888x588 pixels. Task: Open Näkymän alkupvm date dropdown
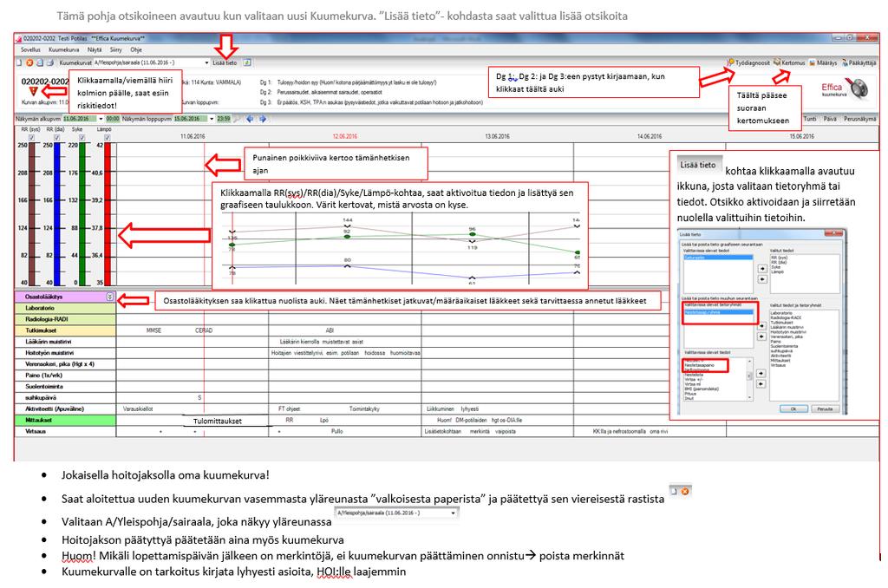tap(101, 119)
